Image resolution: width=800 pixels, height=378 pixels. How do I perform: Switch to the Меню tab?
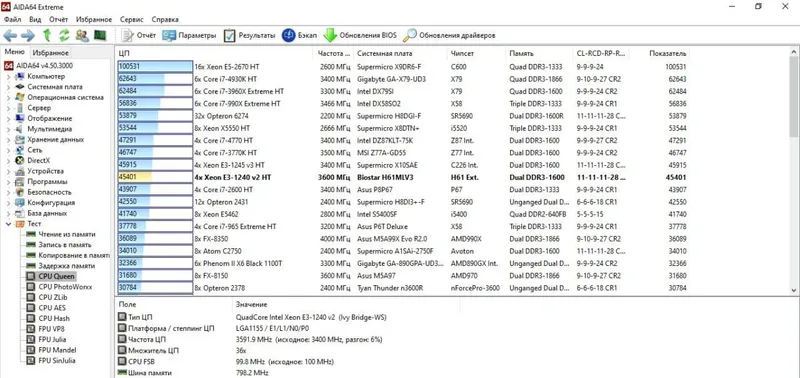click(x=14, y=52)
